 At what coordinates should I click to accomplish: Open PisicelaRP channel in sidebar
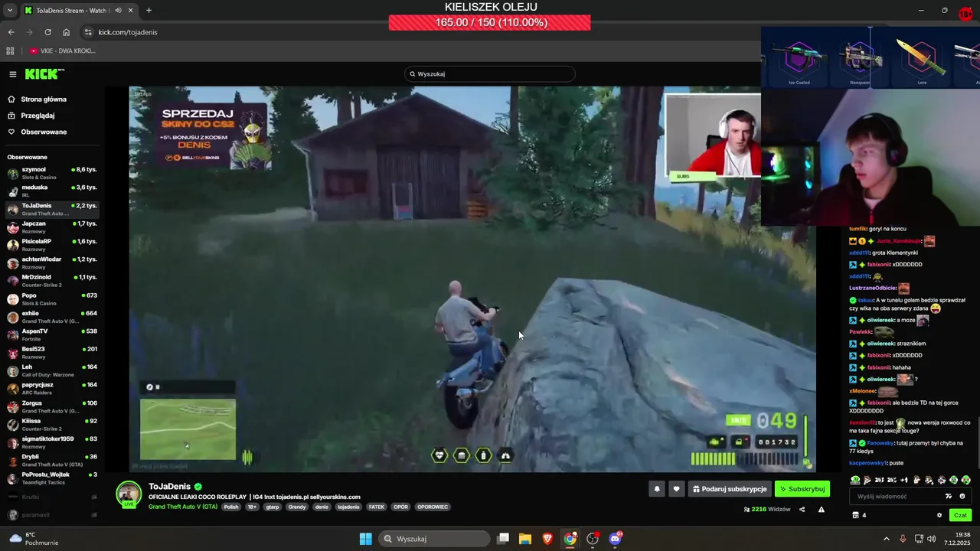pyautogui.click(x=52, y=245)
